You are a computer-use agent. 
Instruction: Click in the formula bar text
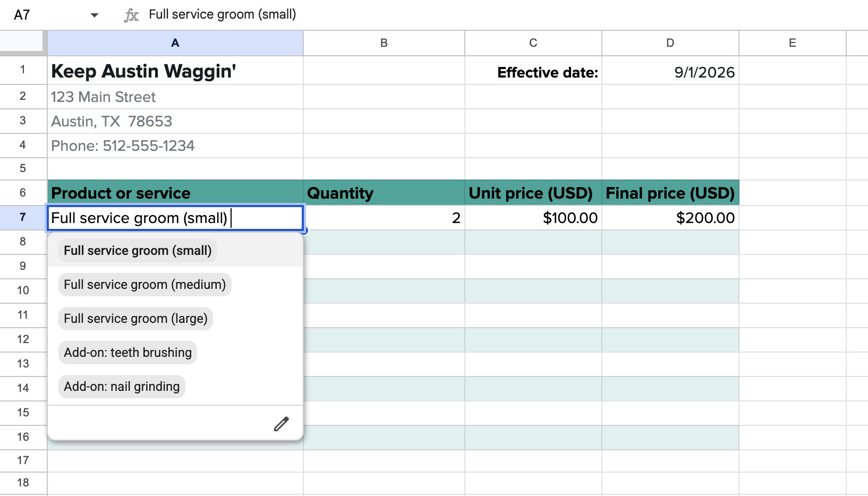click(x=223, y=14)
